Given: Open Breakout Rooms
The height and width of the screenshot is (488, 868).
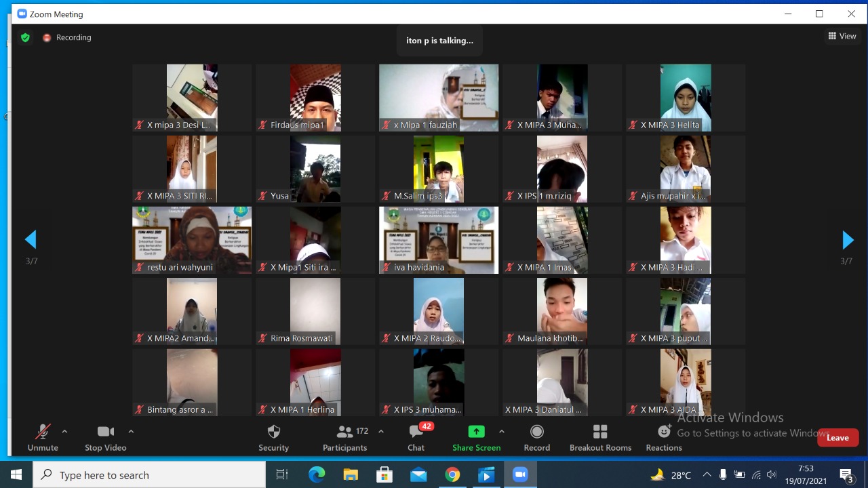Looking at the screenshot, I should (x=600, y=438).
